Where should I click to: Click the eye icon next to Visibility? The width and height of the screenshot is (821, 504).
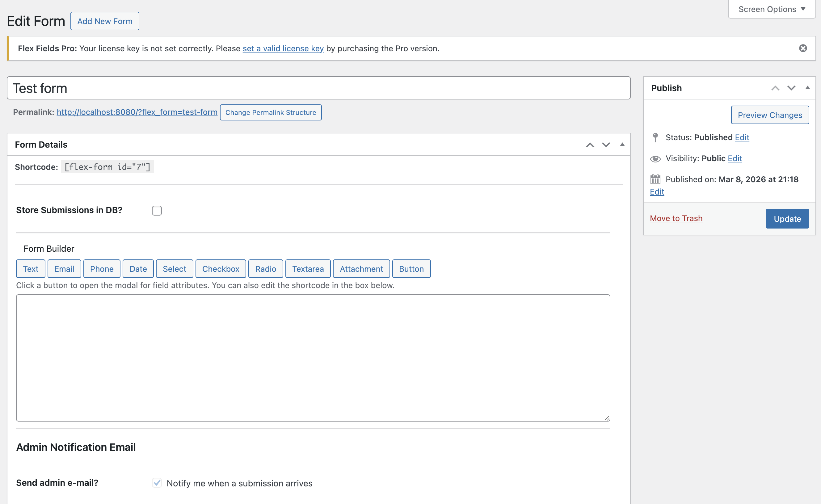655,159
